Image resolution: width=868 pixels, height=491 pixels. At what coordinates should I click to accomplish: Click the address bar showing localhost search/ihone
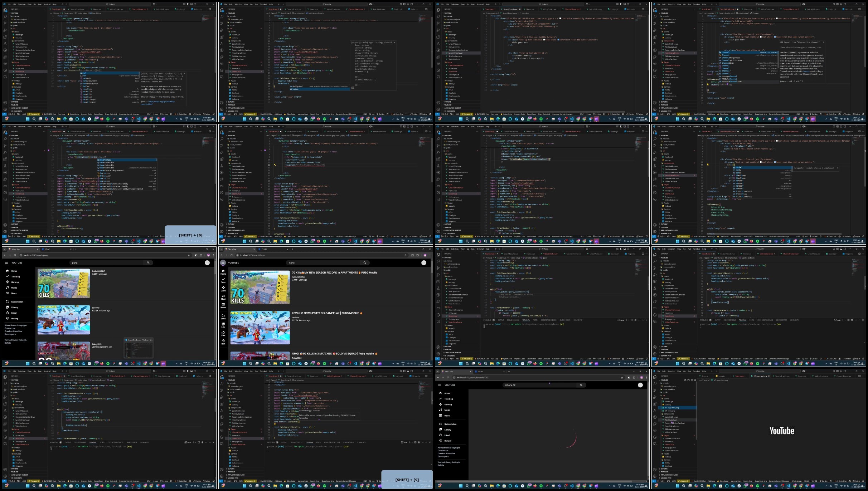point(320,255)
